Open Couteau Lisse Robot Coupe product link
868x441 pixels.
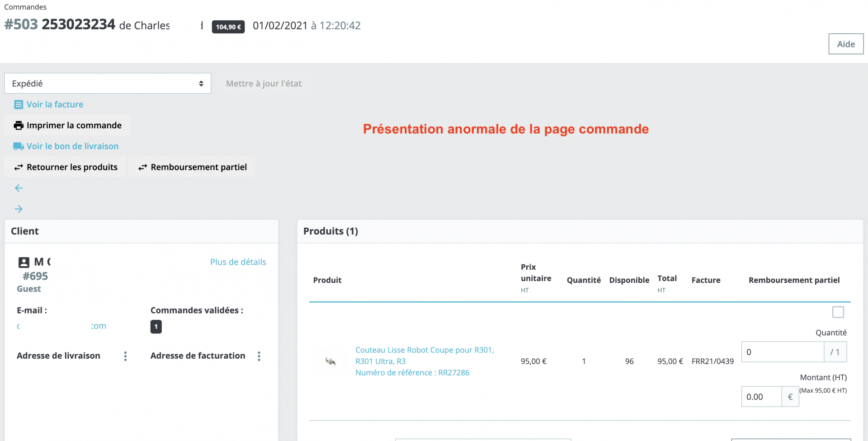point(425,356)
